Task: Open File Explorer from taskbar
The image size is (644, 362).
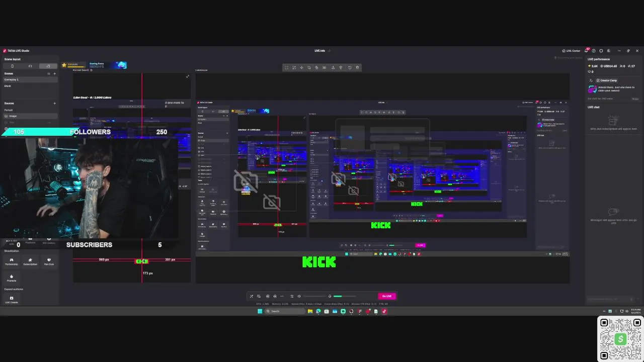Action: pos(310,311)
